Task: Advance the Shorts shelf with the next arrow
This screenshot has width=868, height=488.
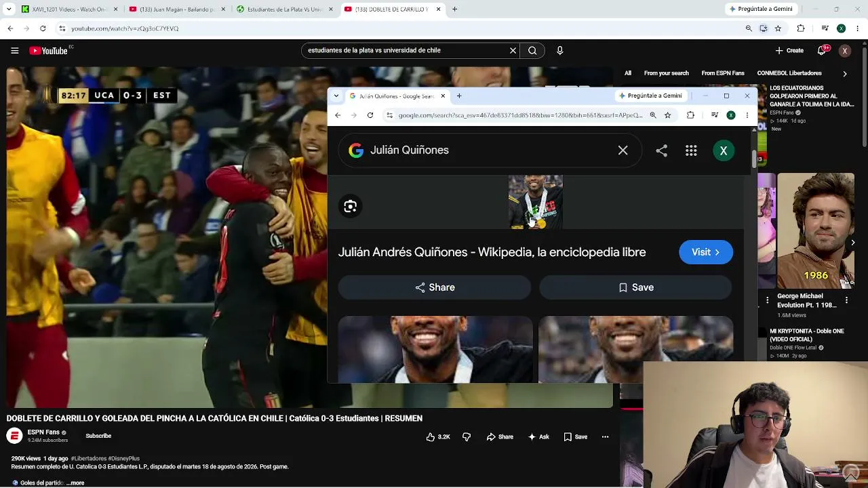Action: pos(852,242)
